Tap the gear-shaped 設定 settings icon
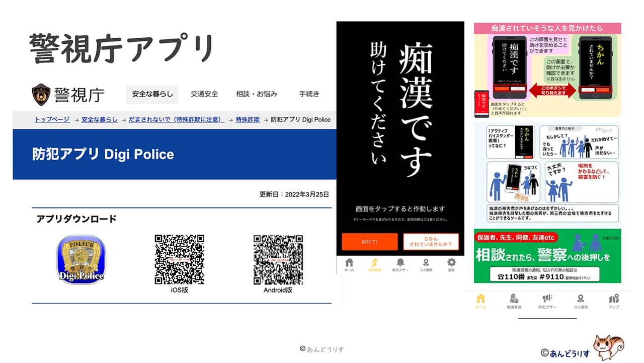 pyautogui.click(x=451, y=263)
